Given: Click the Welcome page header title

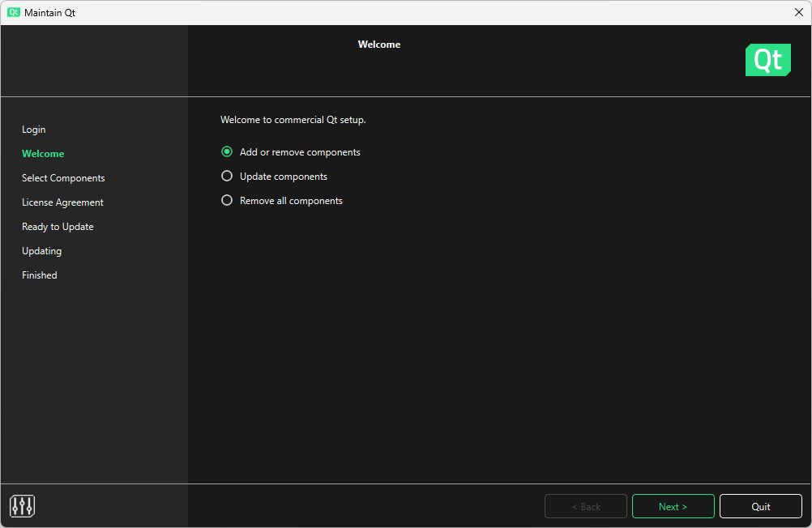Looking at the screenshot, I should pos(378,45).
